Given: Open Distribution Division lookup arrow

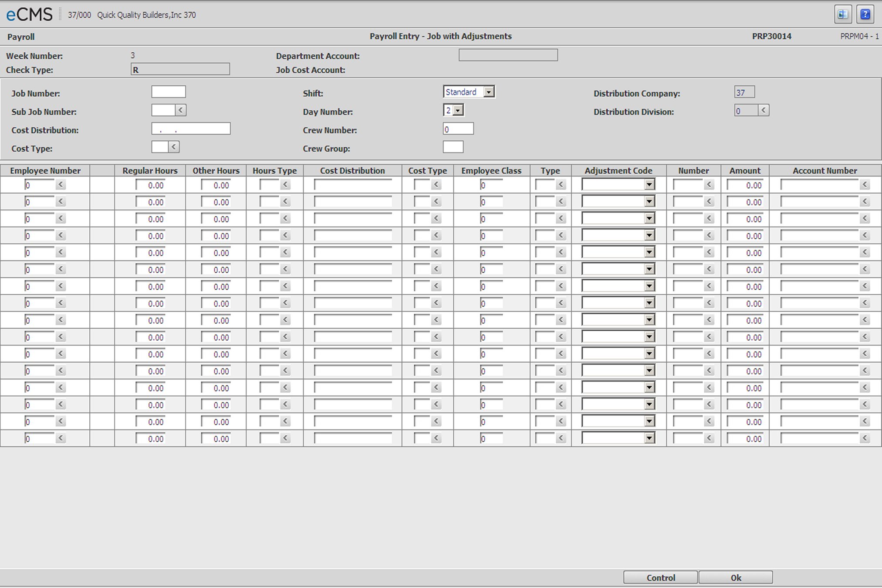Looking at the screenshot, I should click(764, 110).
